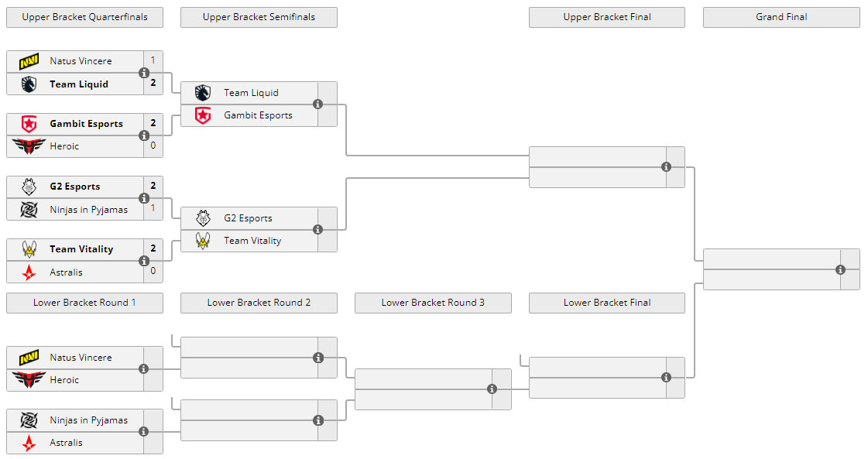The width and height of the screenshot is (868, 459).
Task: Show info for the Upper Bracket Final match
Action: (666, 167)
